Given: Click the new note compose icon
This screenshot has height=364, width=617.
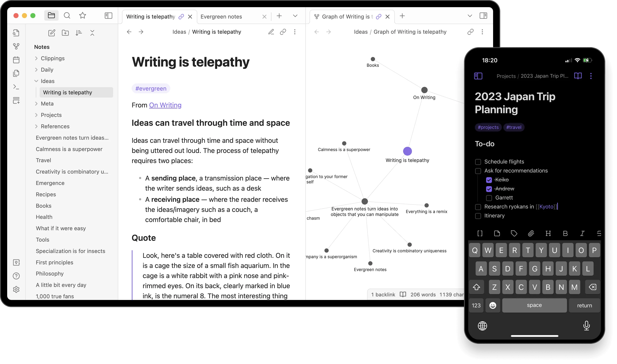Looking at the screenshot, I should pyautogui.click(x=51, y=32).
